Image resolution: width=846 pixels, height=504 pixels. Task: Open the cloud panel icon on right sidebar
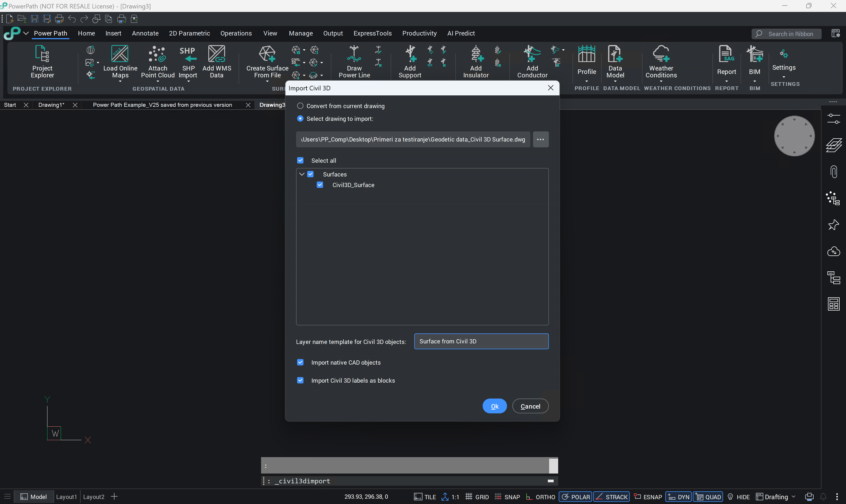click(x=834, y=251)
